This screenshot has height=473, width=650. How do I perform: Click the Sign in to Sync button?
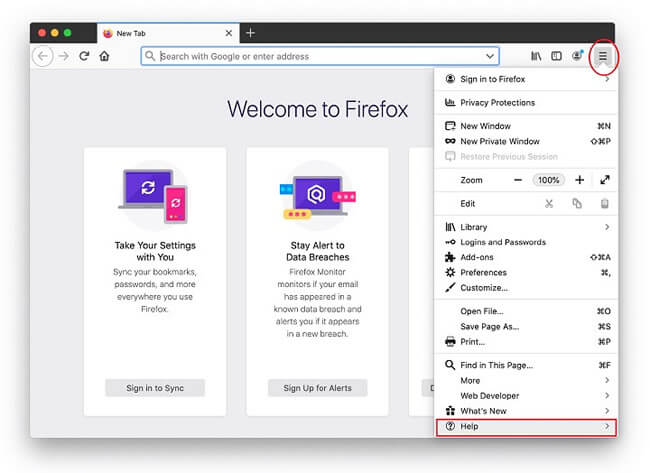click(155, 388)
